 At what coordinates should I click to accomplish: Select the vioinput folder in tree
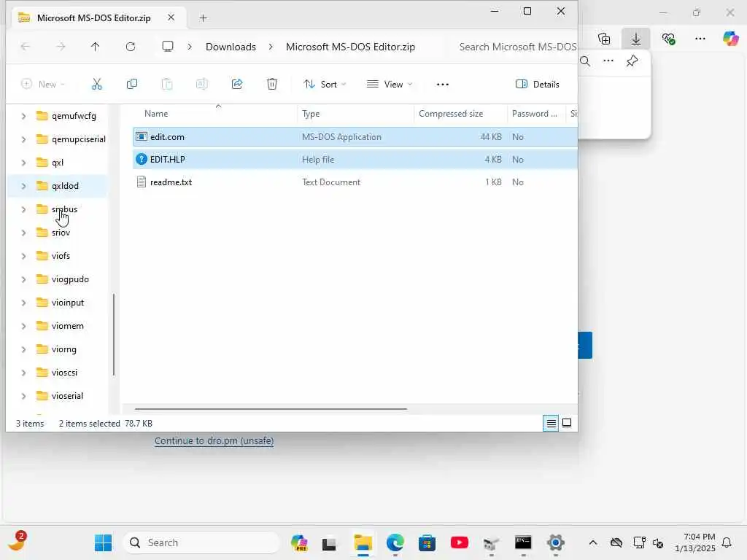click(x=68, y=303)
